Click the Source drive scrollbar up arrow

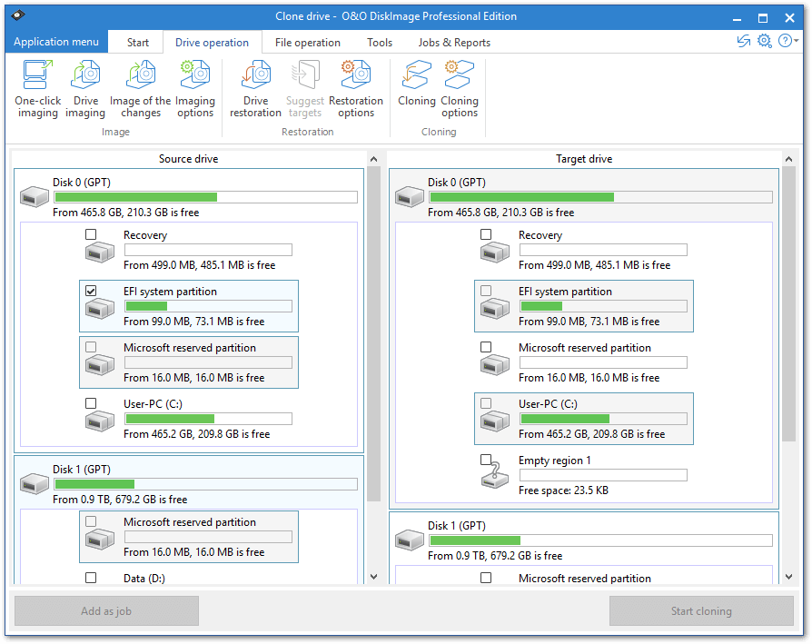point(374,159)
